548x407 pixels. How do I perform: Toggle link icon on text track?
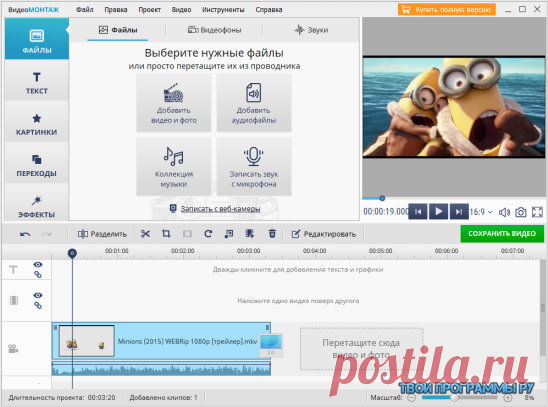[x=38, y=275]
